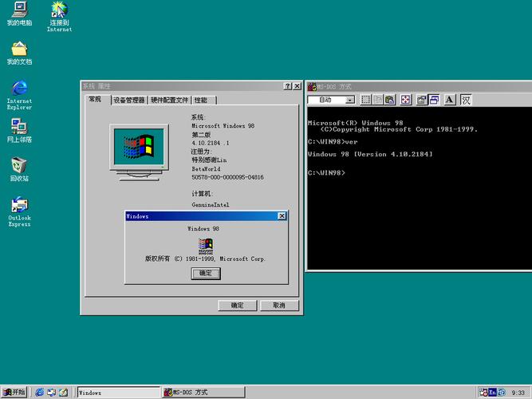
Task: Select the Mark tool in MS-DOS toolbar
Action: coord(366,100)
